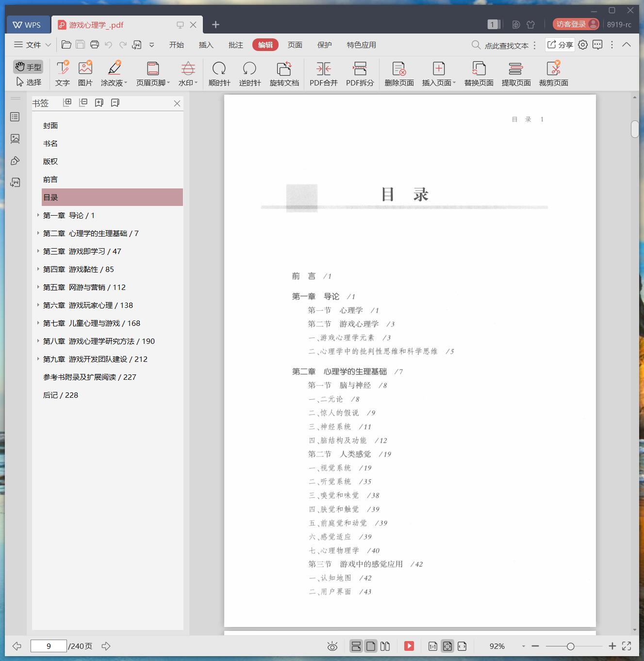Go to the next page arrow
Screen dimensions: 644x661
[106, 646]
